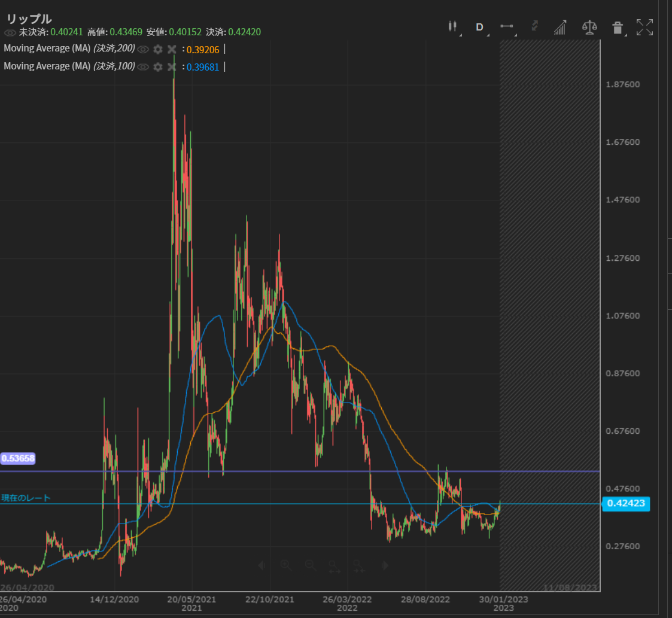
Task: Click the current rate 0.42423 price tag
Action: pyautogui.click(x=625, y=503)
